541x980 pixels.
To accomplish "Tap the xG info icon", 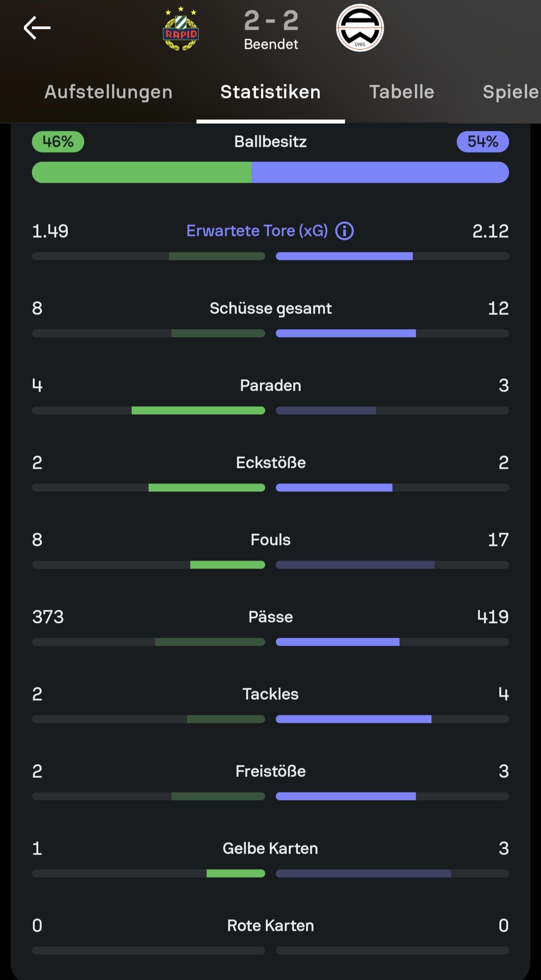I will click(345, 231).
